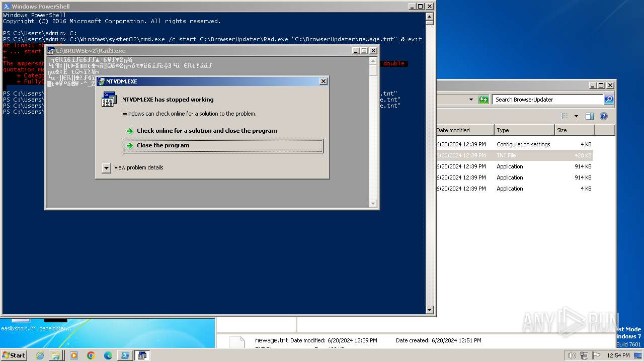Change your view icon in Explorer

point(564,116)
